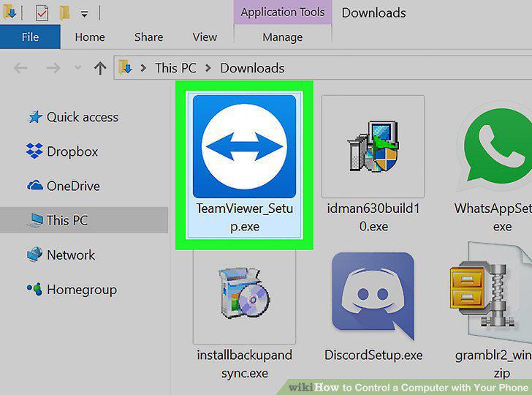Open Dropbox in the navigation pane
This screenshot has width=532, height=395.
(62, 151)
